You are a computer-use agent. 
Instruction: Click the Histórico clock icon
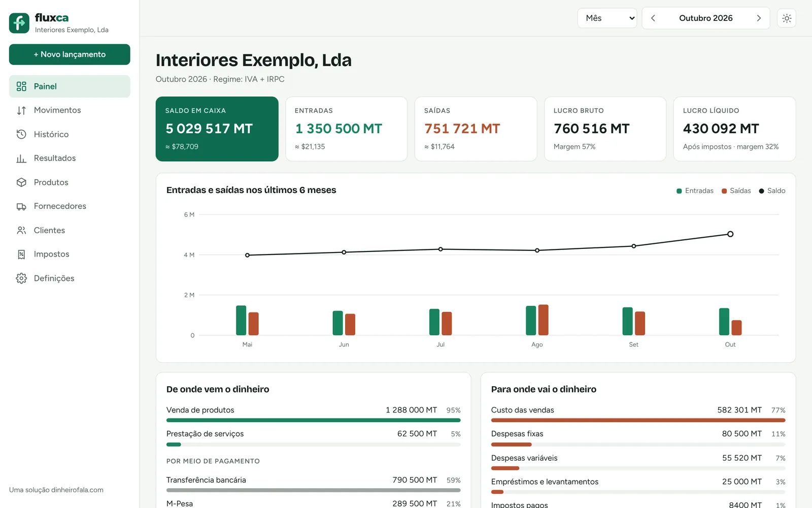(21, 134)
